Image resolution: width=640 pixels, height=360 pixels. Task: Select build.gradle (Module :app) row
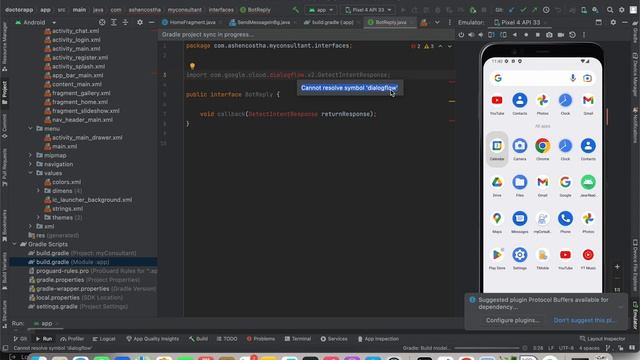coord(83,262)
